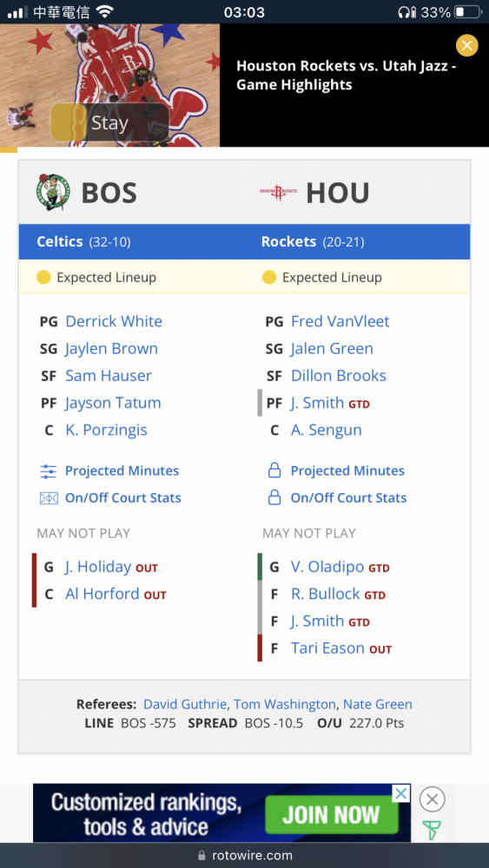Click the blue AdChoices close icon on ad
The height and width of the screenshot is (868, 489).
tap(401, 793)
